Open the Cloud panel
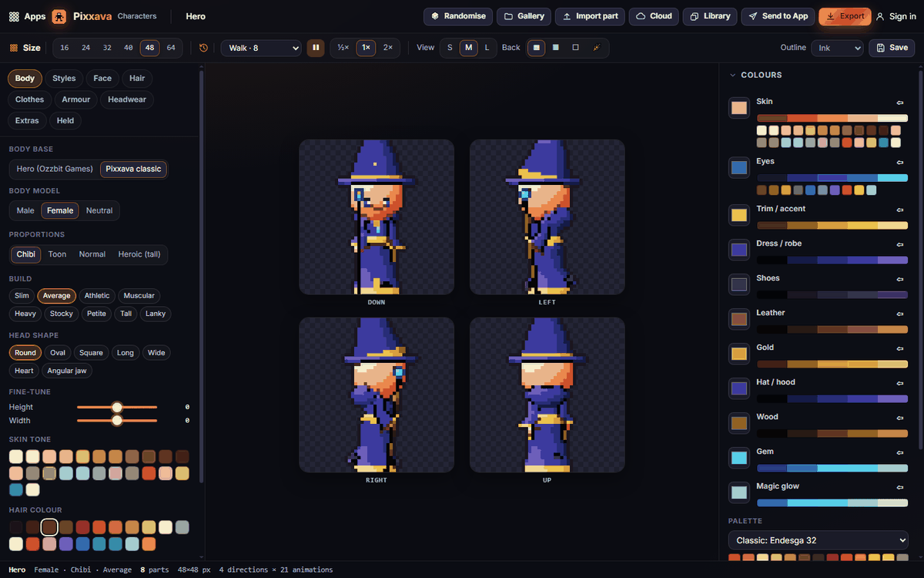This screenshot has height=578, width=924. (x=654, y=16)
